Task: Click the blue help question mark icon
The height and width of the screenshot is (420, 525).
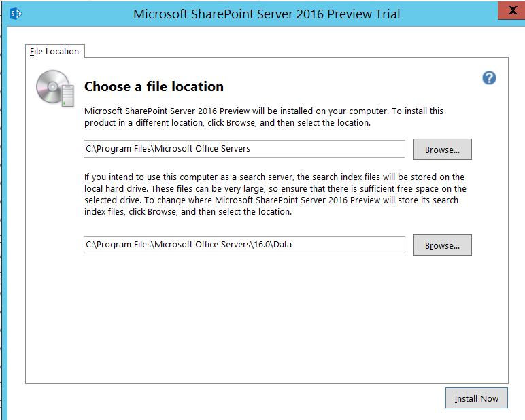Action: point(489,78)
